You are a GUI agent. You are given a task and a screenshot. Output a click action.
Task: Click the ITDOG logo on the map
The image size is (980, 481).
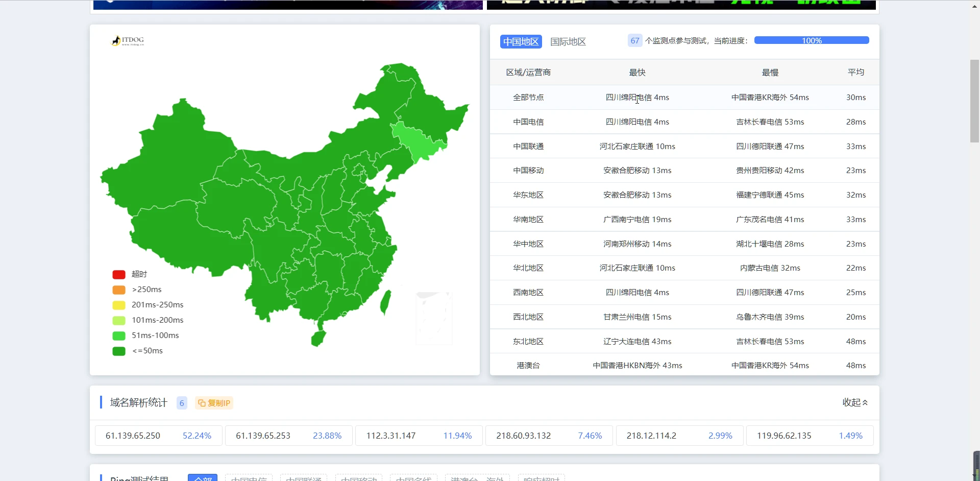click(128, 41)
